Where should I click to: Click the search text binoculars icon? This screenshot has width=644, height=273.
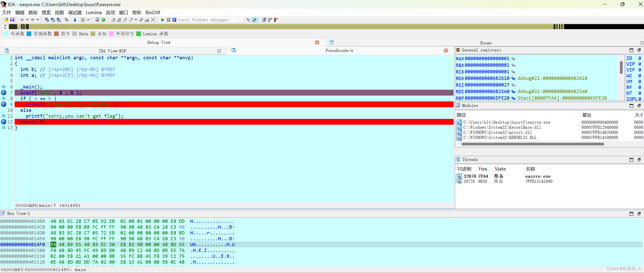[53, 20]
